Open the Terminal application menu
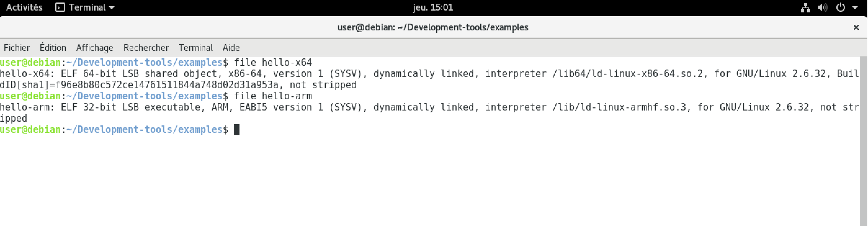The image size is (868, 226). point(85,7)
